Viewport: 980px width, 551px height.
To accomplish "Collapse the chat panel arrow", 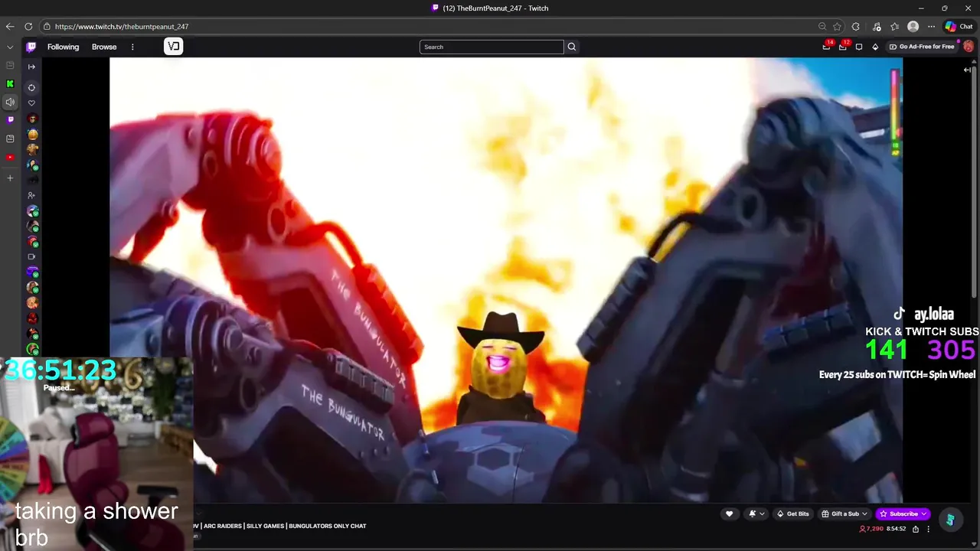I will (967, 70).
